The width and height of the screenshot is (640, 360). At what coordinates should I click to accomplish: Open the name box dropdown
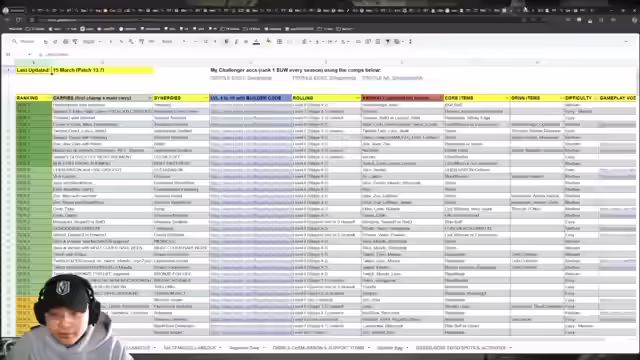click(x=29, y=54)
